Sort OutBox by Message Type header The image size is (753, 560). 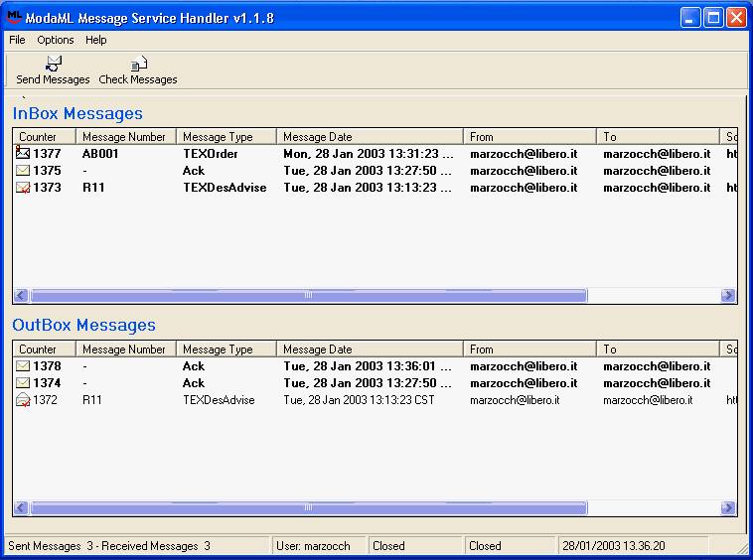[226, 350]
